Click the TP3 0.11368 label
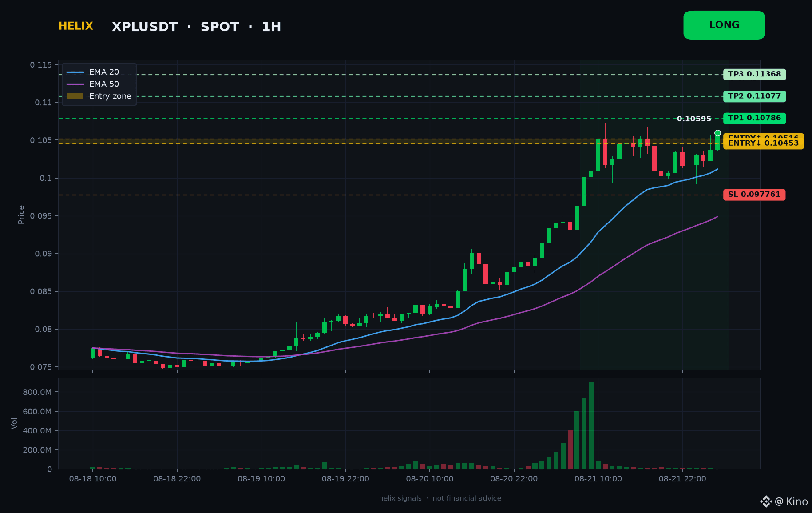This screenshot has height=513, width=812. click(754, 74)
